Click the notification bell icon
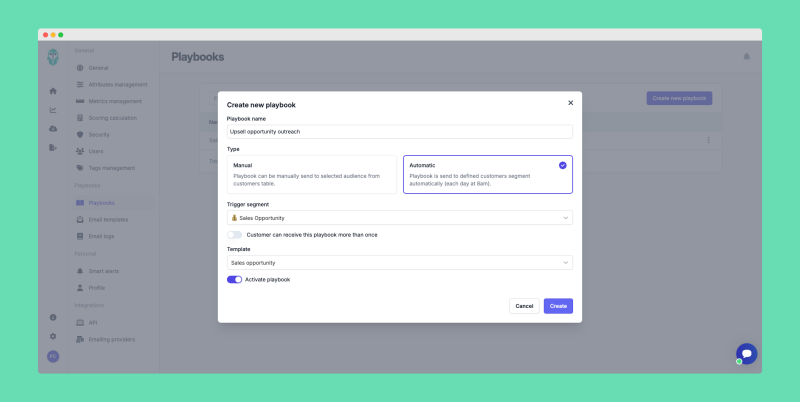Viewport: 800px width, 402px height. pos(746,57)
